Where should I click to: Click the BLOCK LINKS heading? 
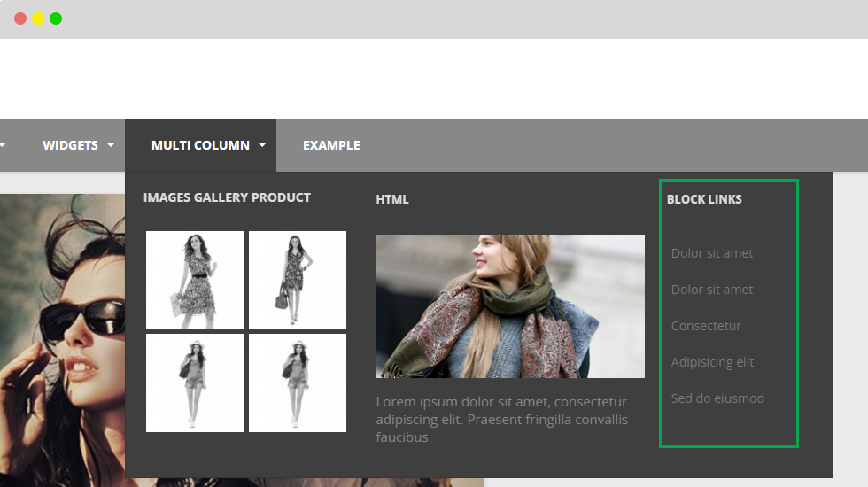coord(704,199)
